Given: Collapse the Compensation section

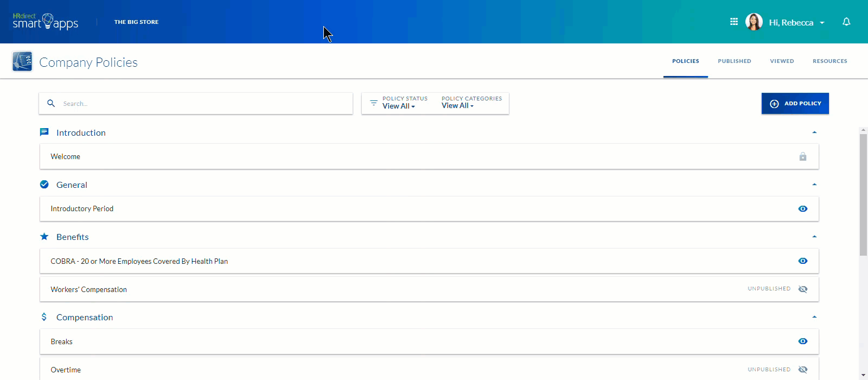Looking at the screenshot, I should click(x=814, y=317).
